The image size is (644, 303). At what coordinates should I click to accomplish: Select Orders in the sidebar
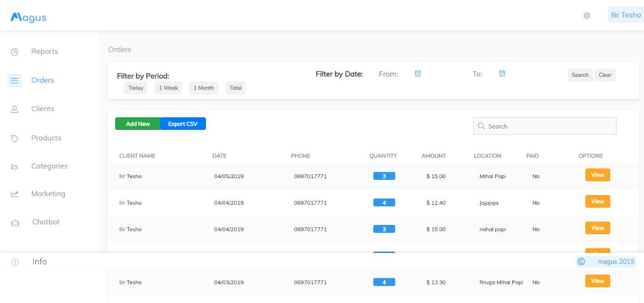43,80
